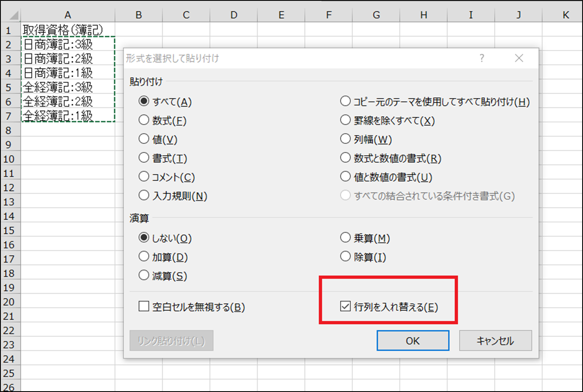
Task: Click the キャンセル button
Action: tap(495, 341)
